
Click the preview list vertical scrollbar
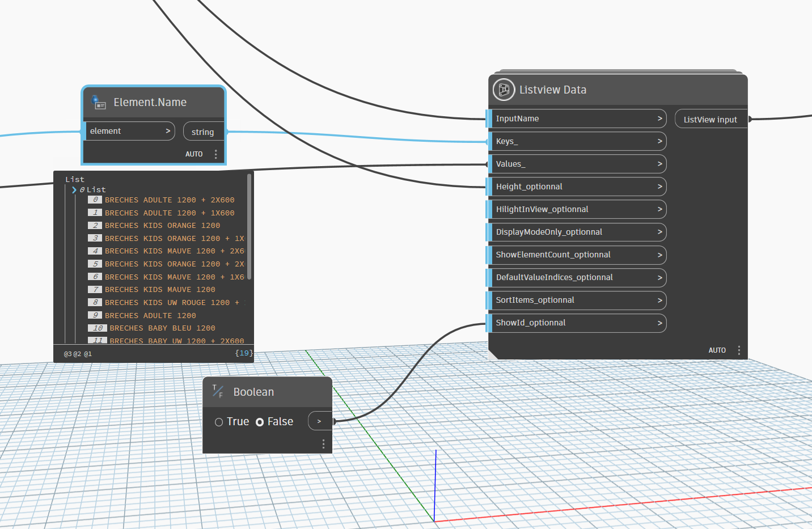coord(249,227)
